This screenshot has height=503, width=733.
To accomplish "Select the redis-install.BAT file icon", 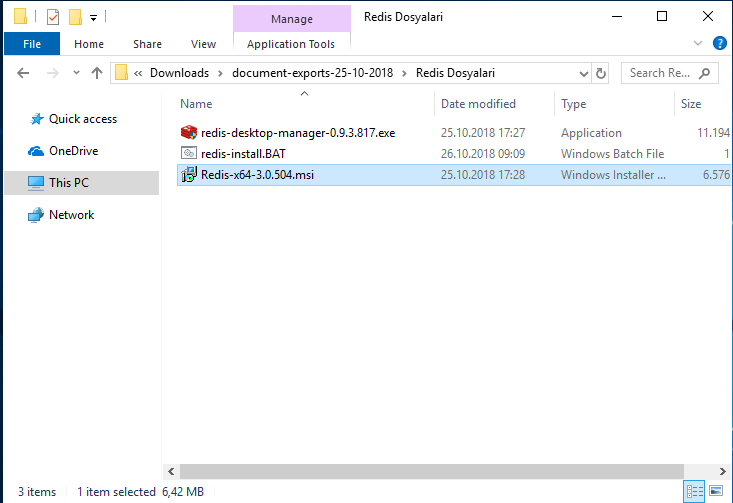I will click(189, 154).
